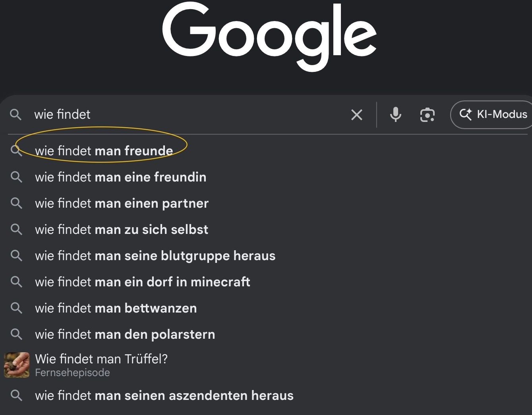
Task: Click search icon beside 'seinen aszendenten heraus'
Action: tap(16, 395)
